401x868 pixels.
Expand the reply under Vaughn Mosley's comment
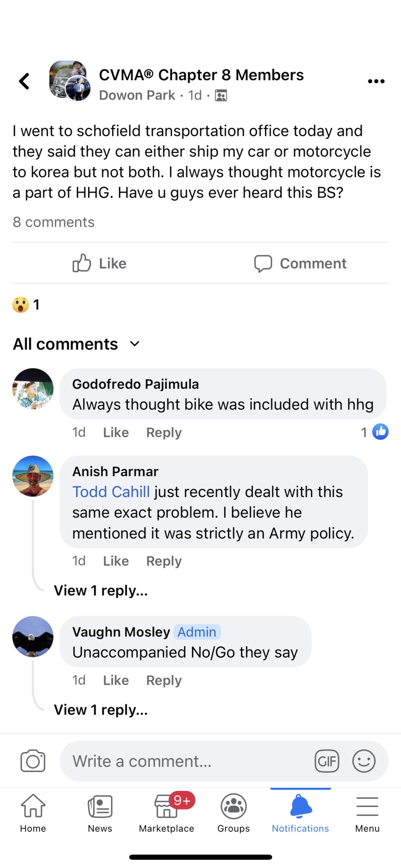(101, 710)
